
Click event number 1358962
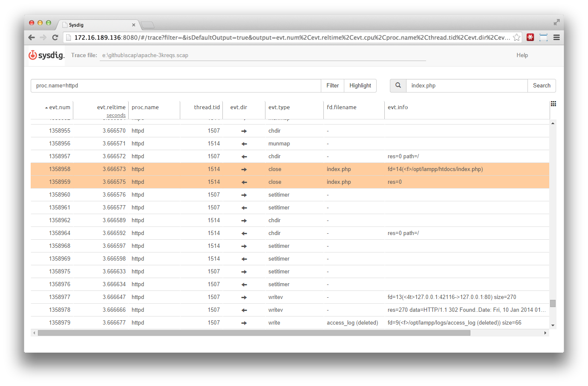point(60,220)
